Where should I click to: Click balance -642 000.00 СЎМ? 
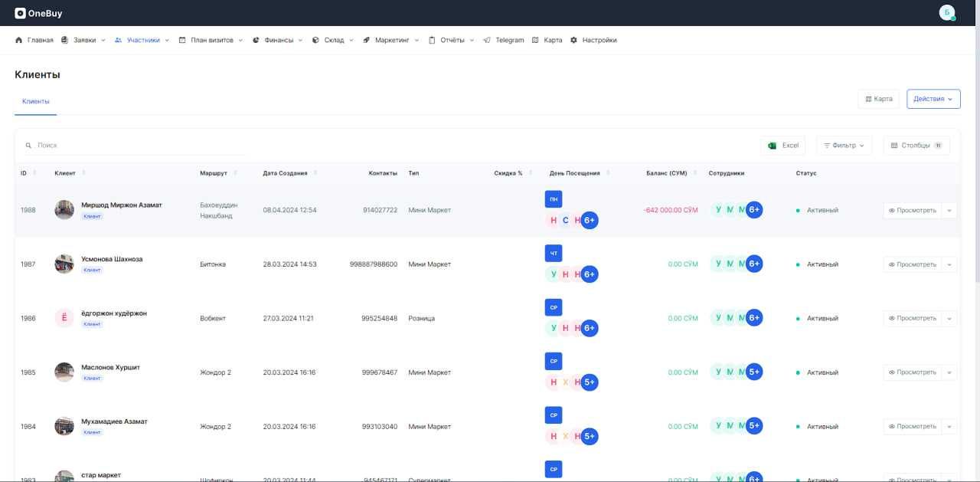[671, 210]
